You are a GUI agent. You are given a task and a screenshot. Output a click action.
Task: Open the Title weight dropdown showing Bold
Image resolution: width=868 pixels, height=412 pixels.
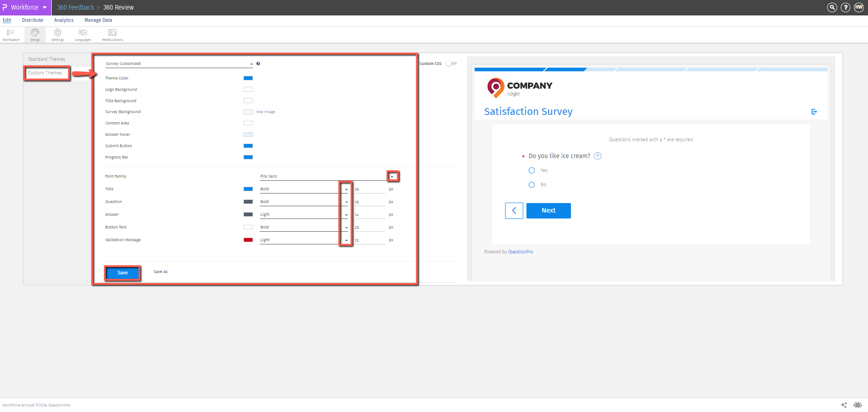pyautogui.click(x=346, y=189)
